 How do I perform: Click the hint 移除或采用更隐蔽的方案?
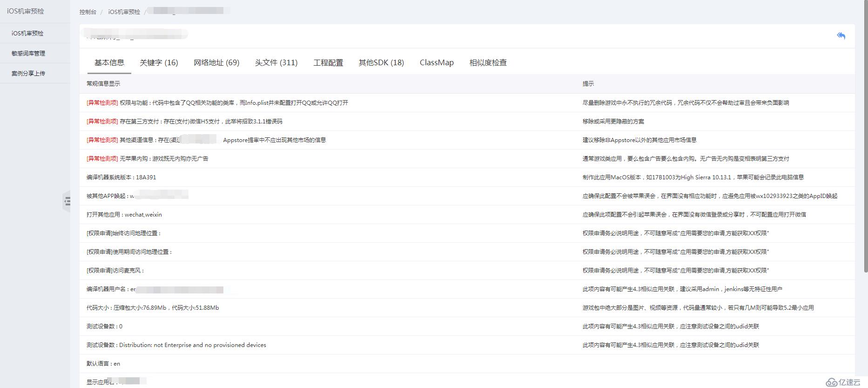(x=613, y=122)
